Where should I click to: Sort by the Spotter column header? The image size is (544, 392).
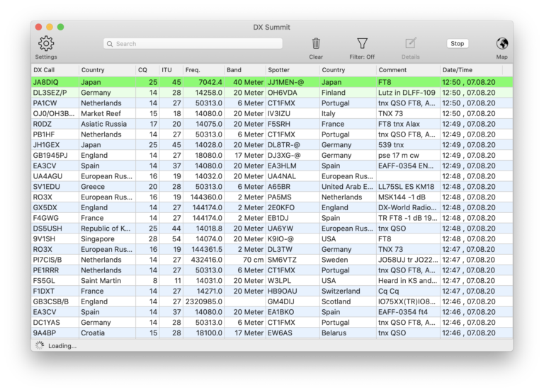293,70
